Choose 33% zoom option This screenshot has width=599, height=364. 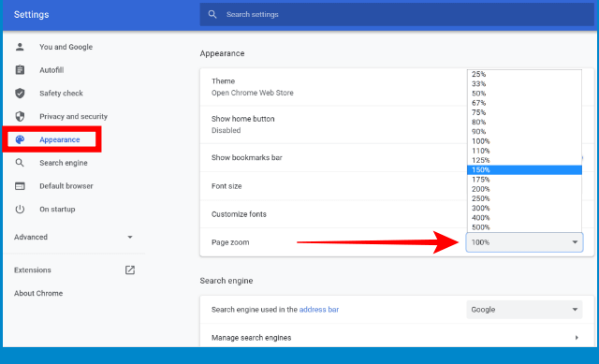(x=524, y=83)
